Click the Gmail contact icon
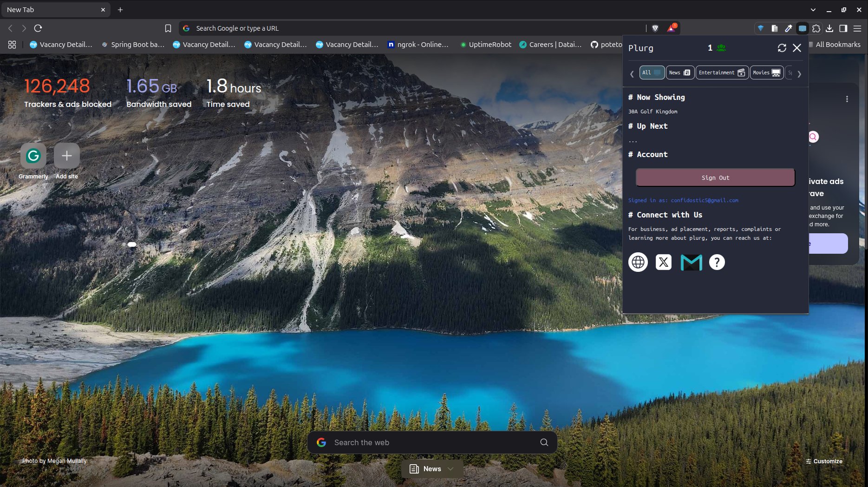868x487 pixels. click(691, 262)
